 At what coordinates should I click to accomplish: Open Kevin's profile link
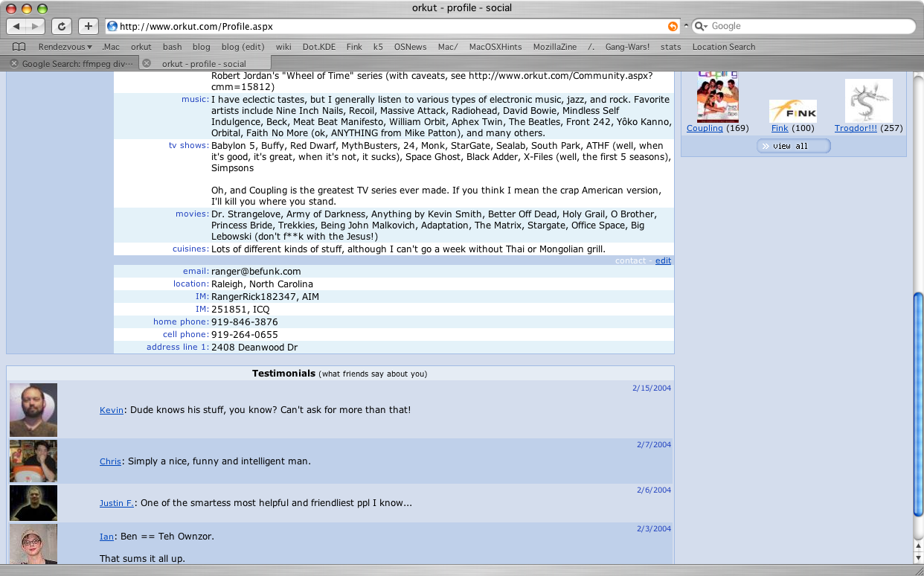pyautogui.click(x=112, y=410)
